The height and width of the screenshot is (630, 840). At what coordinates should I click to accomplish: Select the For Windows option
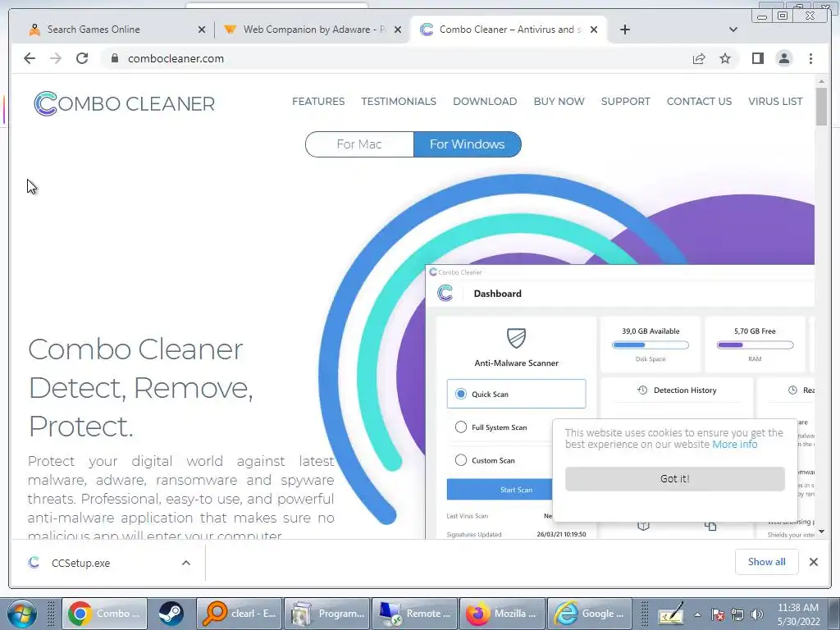click(467, 144)
